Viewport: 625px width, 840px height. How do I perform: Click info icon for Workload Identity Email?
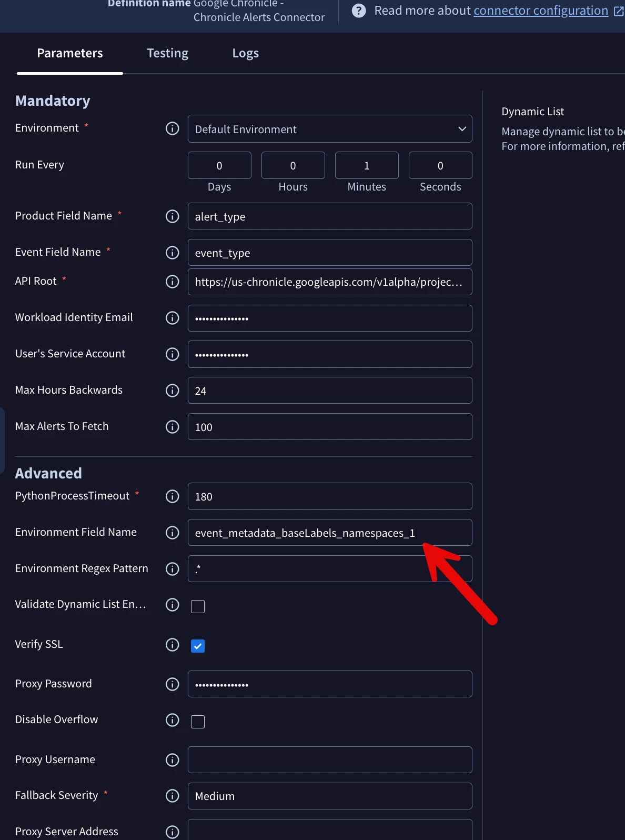coord(173,318)
